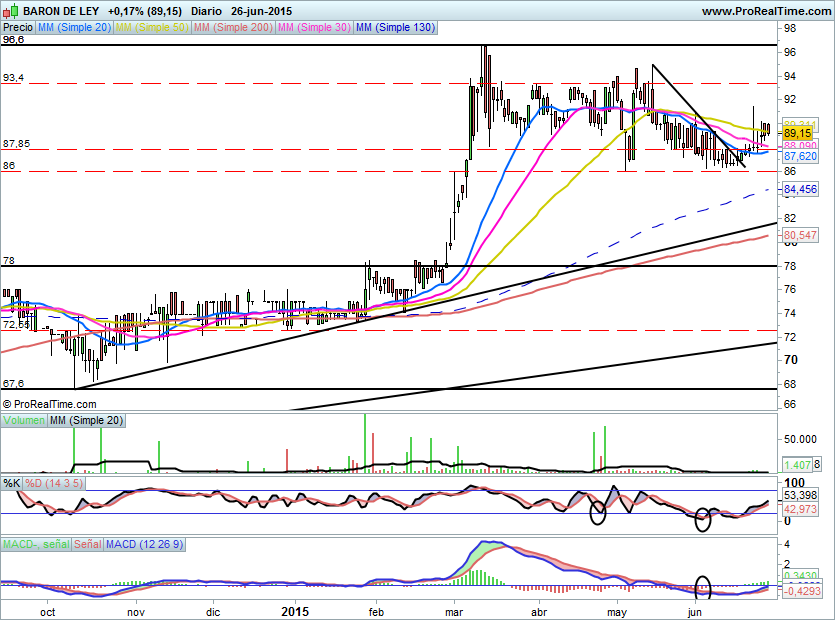Select the Señal label
Viewport: 835px width, 620px height.
pos(88,544)
